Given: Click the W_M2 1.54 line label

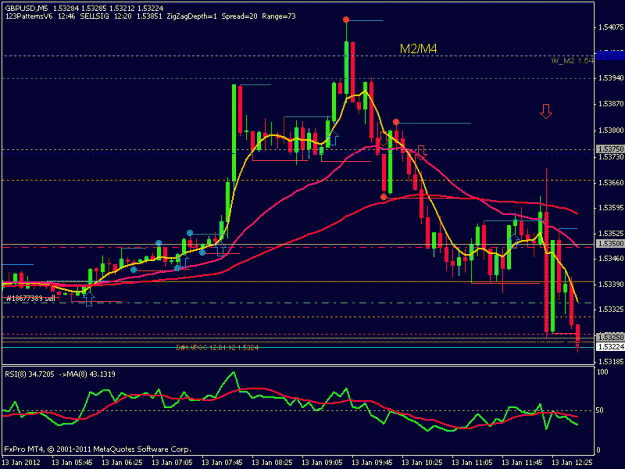Looking at the screenshot, I should (572, 61).
